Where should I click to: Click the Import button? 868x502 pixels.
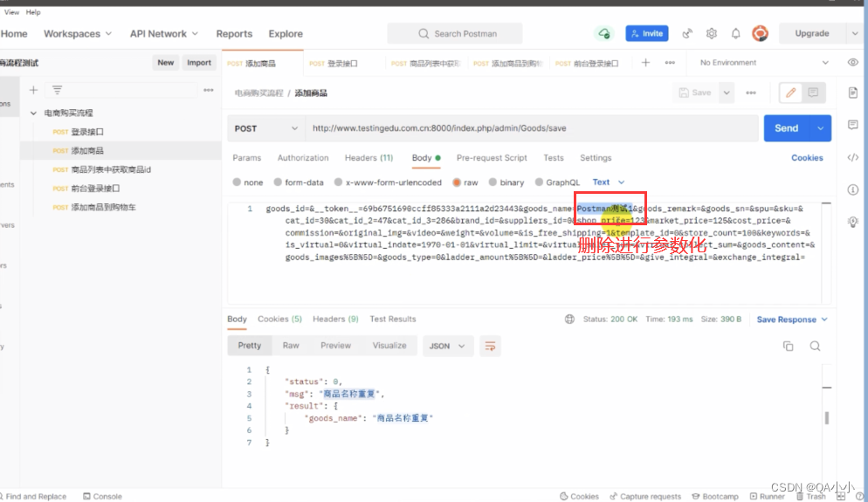[x=199, y=63]
